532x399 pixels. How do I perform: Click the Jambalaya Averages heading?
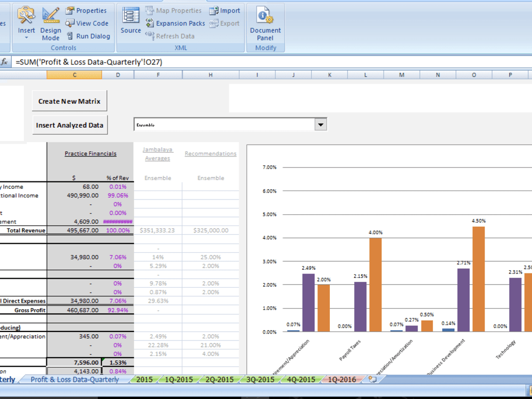pos(158,154)
